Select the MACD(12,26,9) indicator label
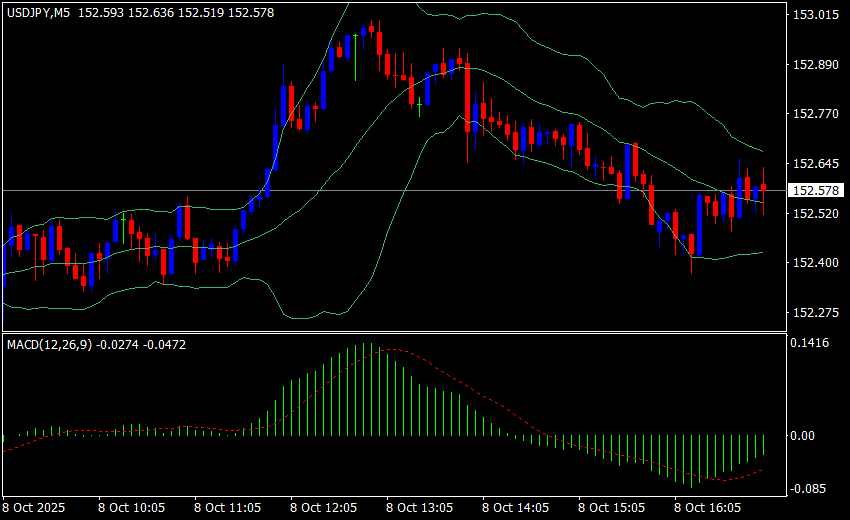Screen dimensions: 850x520 [47, 344]
